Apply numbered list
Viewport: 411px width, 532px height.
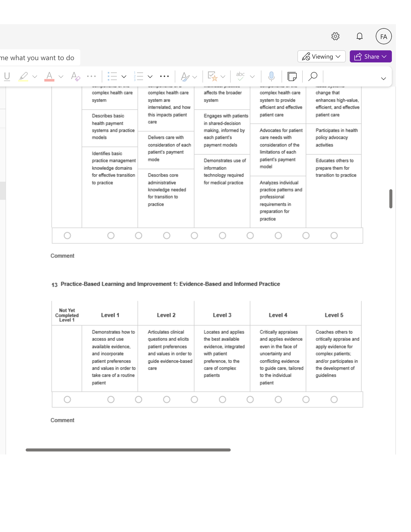[139, 76]
